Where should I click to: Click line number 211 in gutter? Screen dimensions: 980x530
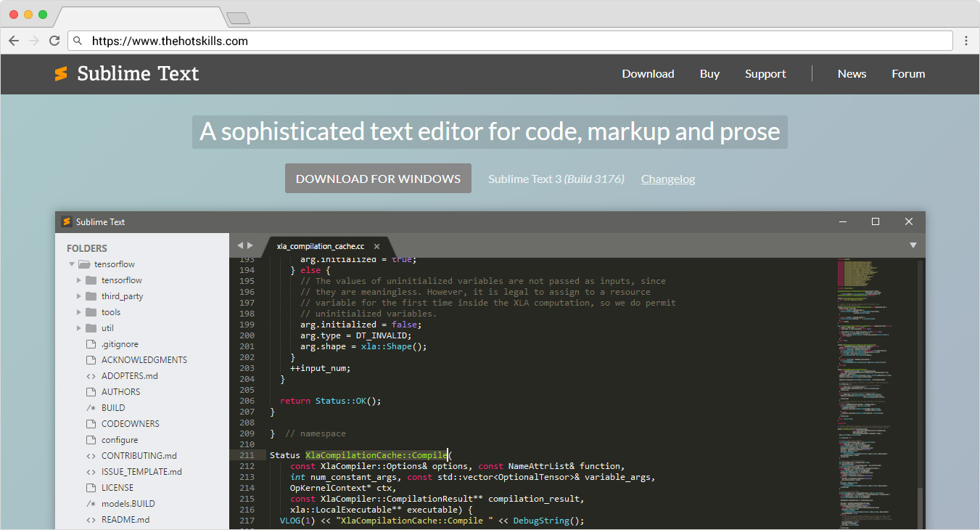pos(247,455)
